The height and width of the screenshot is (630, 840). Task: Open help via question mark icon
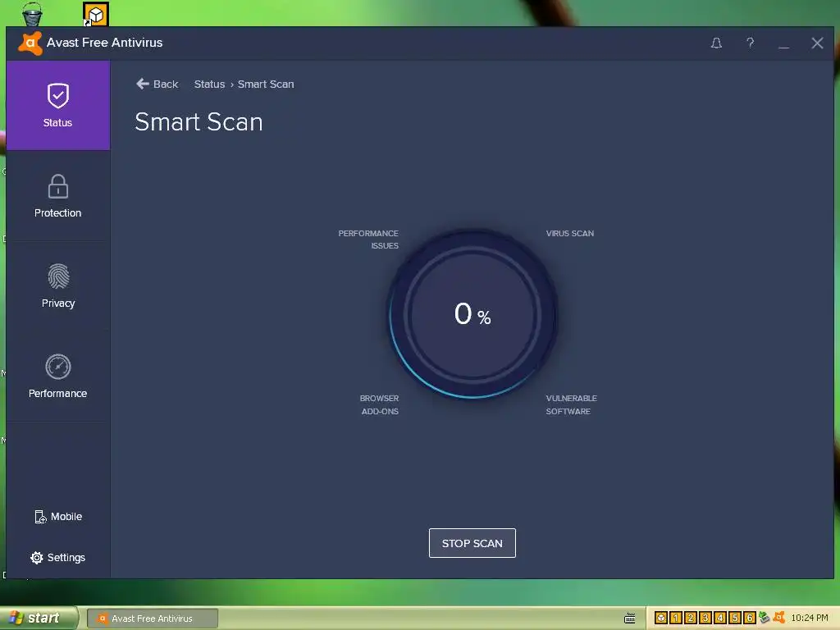coord(750,43)
